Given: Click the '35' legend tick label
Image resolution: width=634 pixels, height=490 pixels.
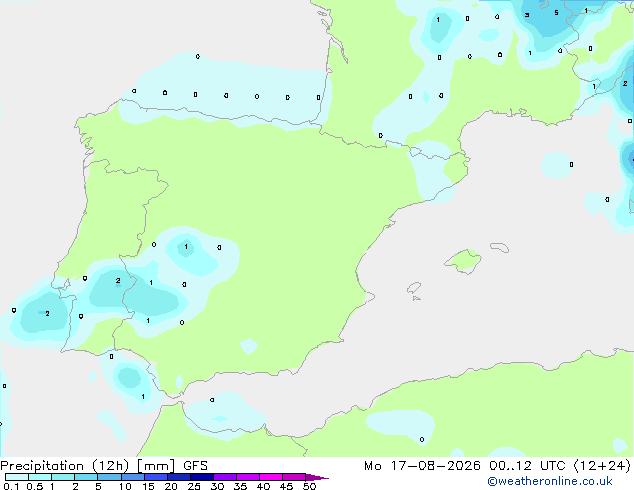Looking at the screenshot, I should (240, 486).
